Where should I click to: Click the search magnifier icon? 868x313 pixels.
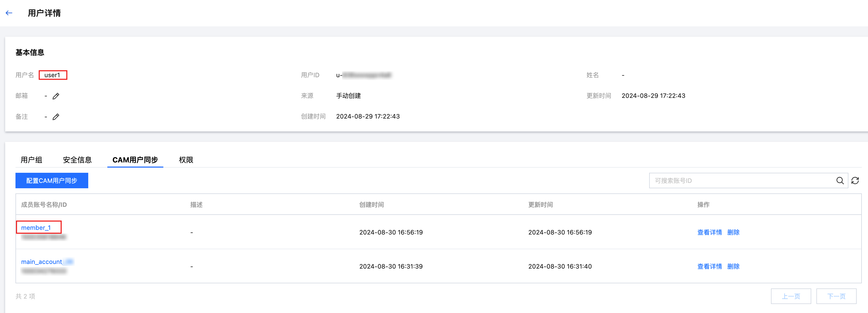(840, 181)
